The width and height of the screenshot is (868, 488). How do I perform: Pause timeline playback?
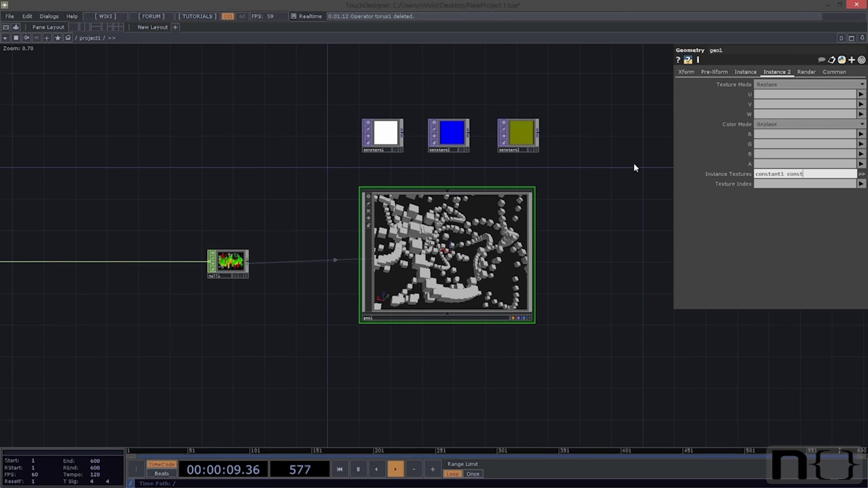click(358, 469)
